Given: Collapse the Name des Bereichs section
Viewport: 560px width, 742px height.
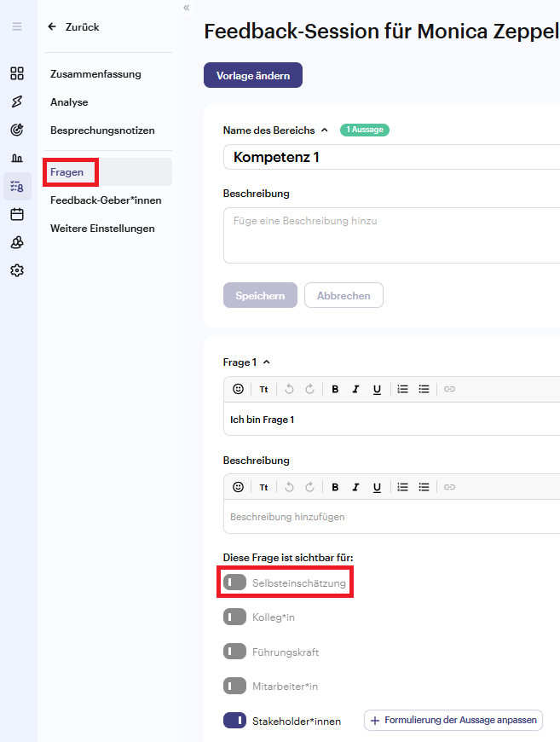Looking at the screenshot, I should [x=325, y=130].
